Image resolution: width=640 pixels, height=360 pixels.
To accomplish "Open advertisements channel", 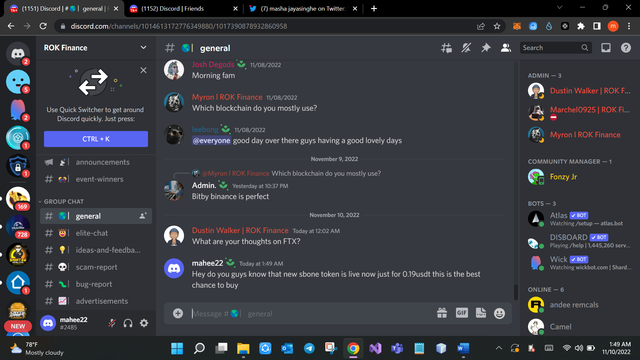I will click(96, 301).
